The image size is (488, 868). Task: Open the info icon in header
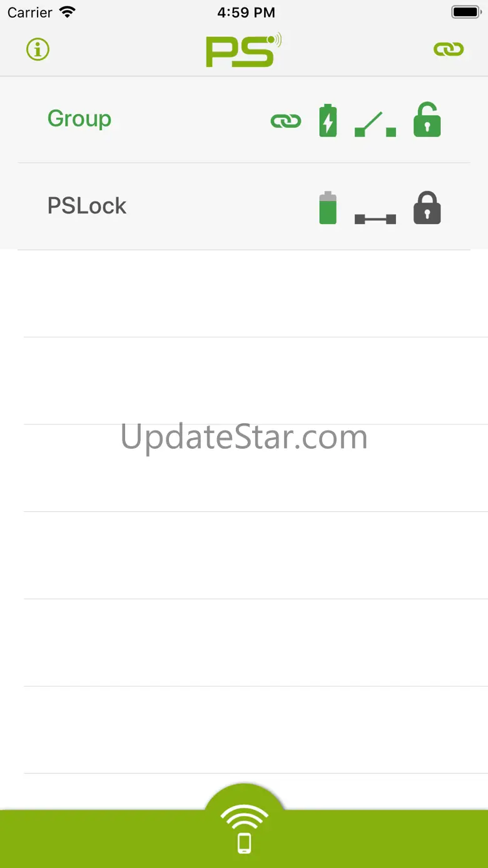coord(38,49)
